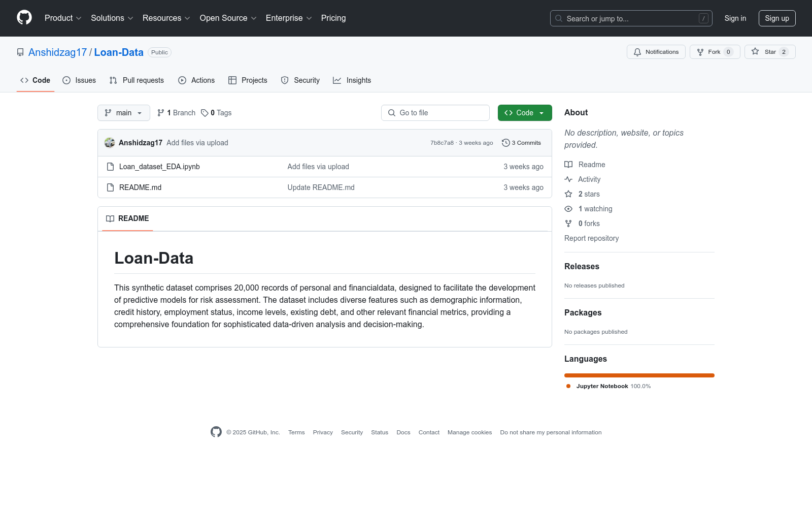Click the Activity pulse icon in About
812x508 pixels.
click(568, 179)
